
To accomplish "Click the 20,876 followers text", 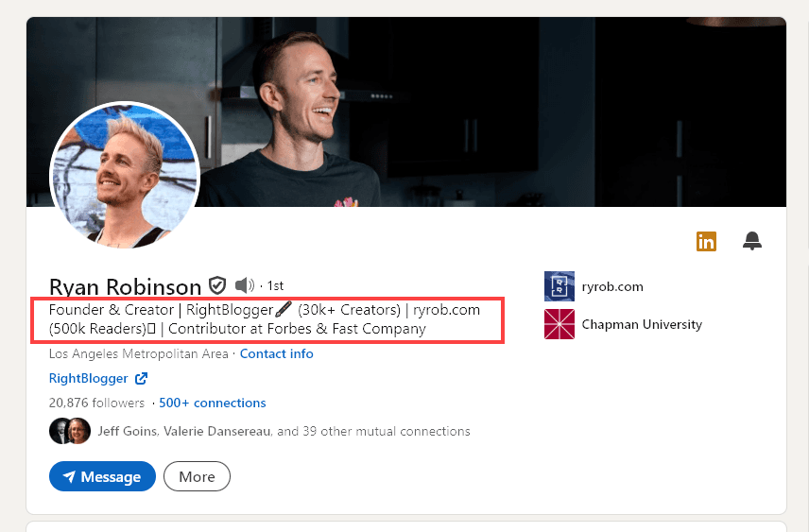I will tap(96, 403).
